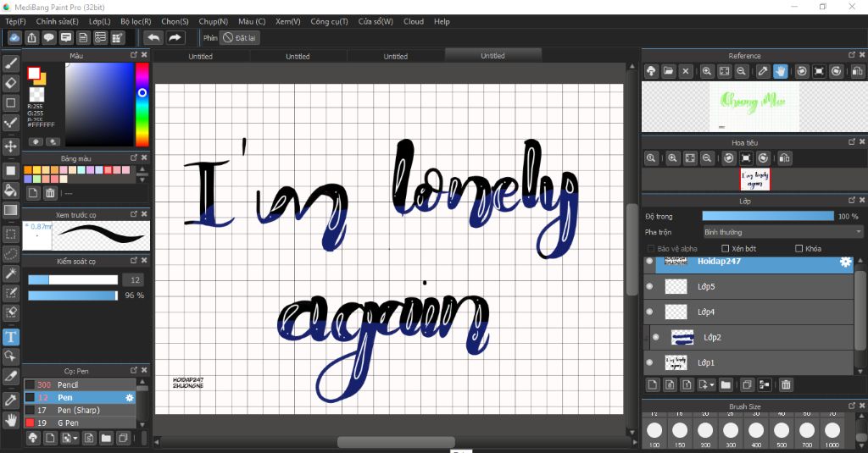Adjust the brush size slider
The width and height of the screenshot is (868, 453).
coord(73,280)
